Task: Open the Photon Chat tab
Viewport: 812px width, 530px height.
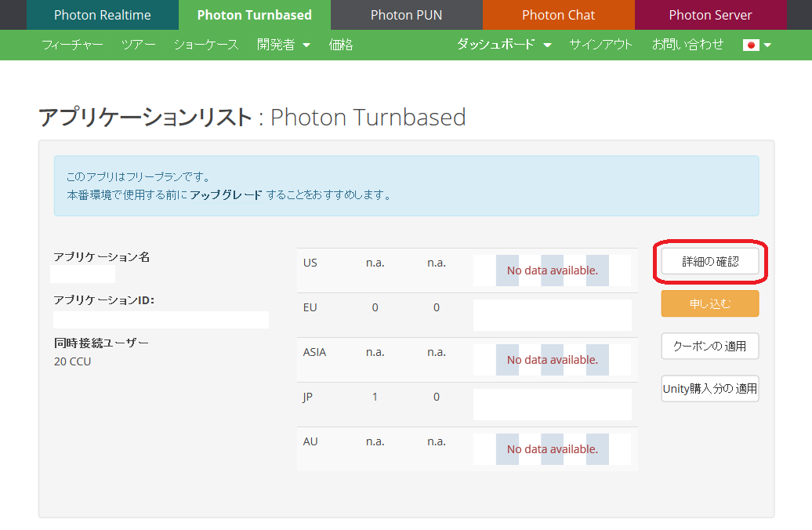Action: click(558, 15)
